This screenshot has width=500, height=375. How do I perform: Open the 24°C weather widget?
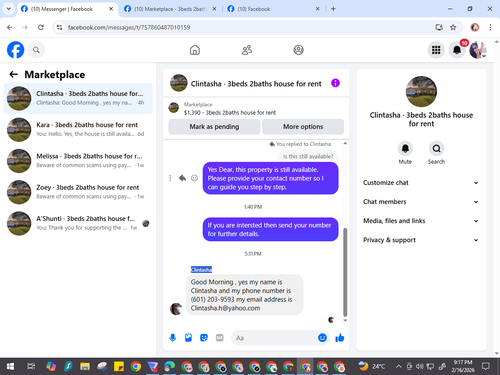point(372,367)
